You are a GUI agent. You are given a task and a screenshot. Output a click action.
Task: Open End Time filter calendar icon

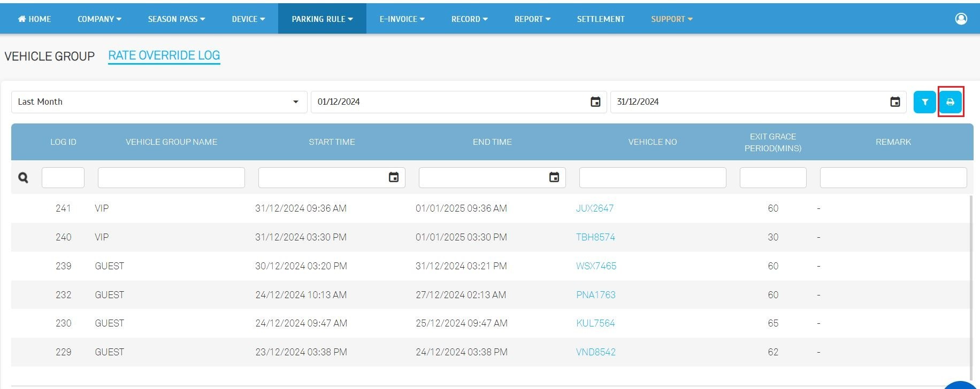point(554,177)
